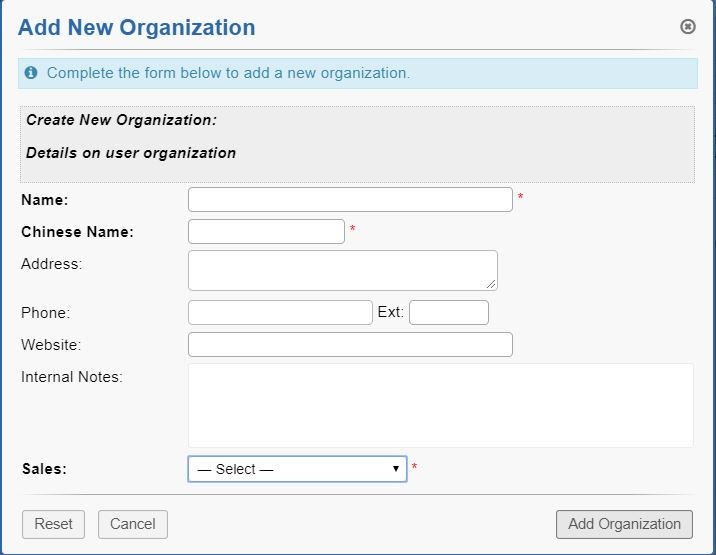Viewport: 716px width, 555px height.
Task: Click the Address textarea resize grip
Action: [491, 285]
